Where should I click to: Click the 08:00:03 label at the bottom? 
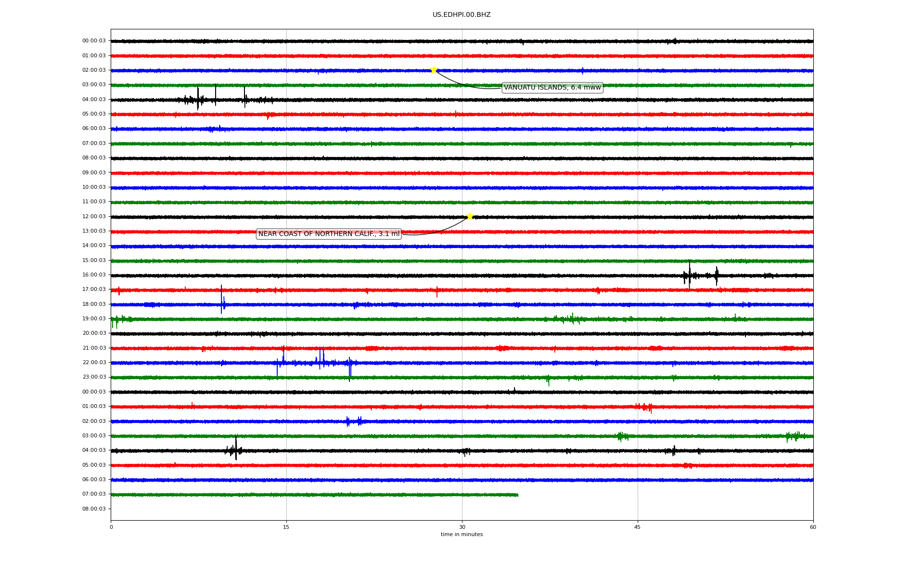94,509
